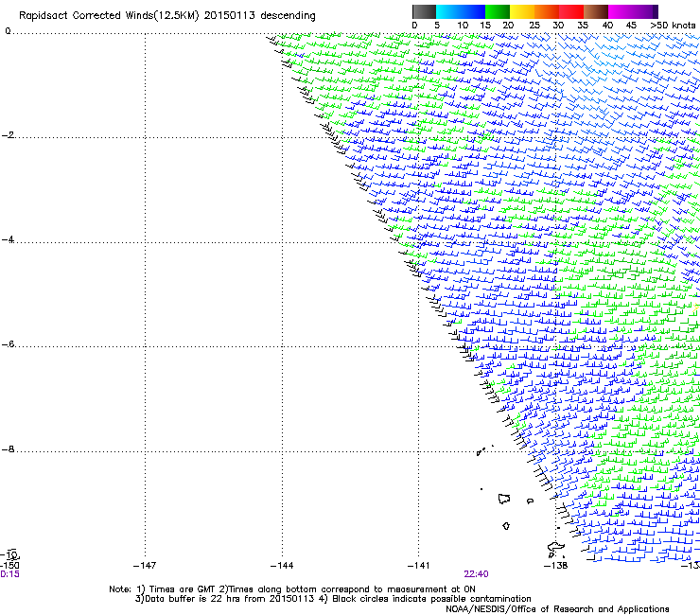Click the gray 0-5 knots color swatch
The image size is (700, 615).
(424, 11)
